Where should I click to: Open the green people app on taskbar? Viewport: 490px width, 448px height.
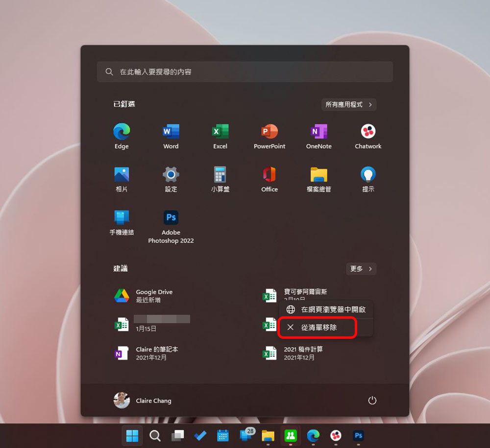pos(291,435)
